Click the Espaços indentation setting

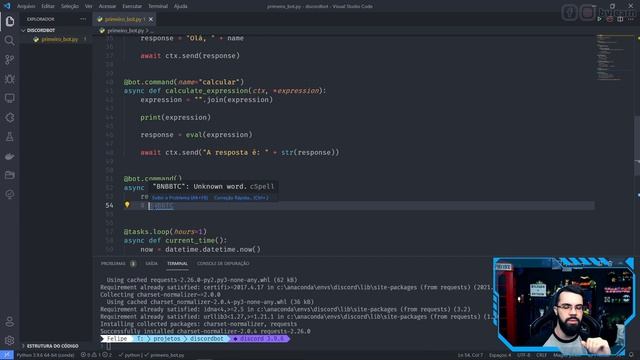pyautogui.click(x=500, y=355)
